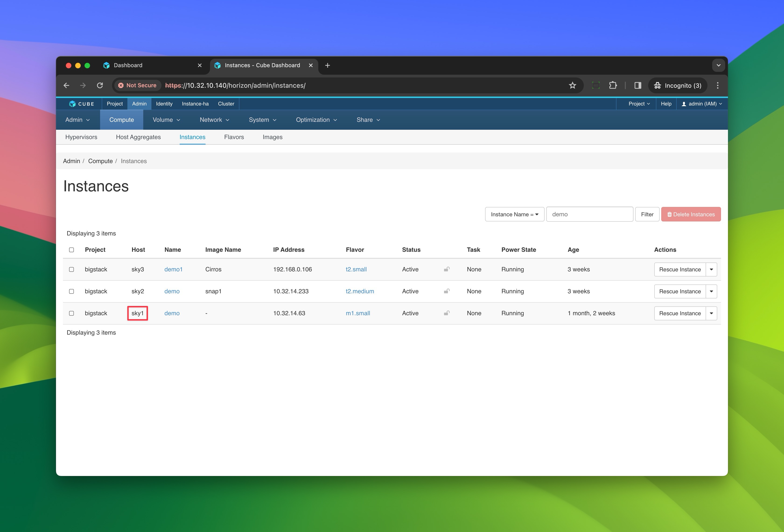The height and width of the screenshot is (532, 784).
Task: Open the Optimization dropdown menu
Action: point(316,120)
